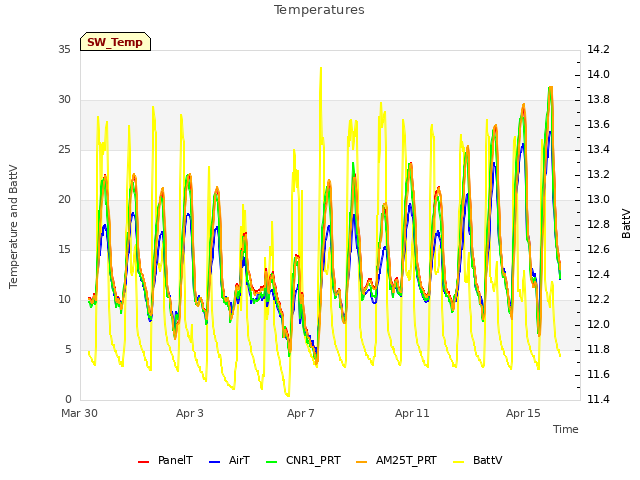640x480 pixels.
Task: Click the 13.2 right axis tick label
Action: point(598,175)
